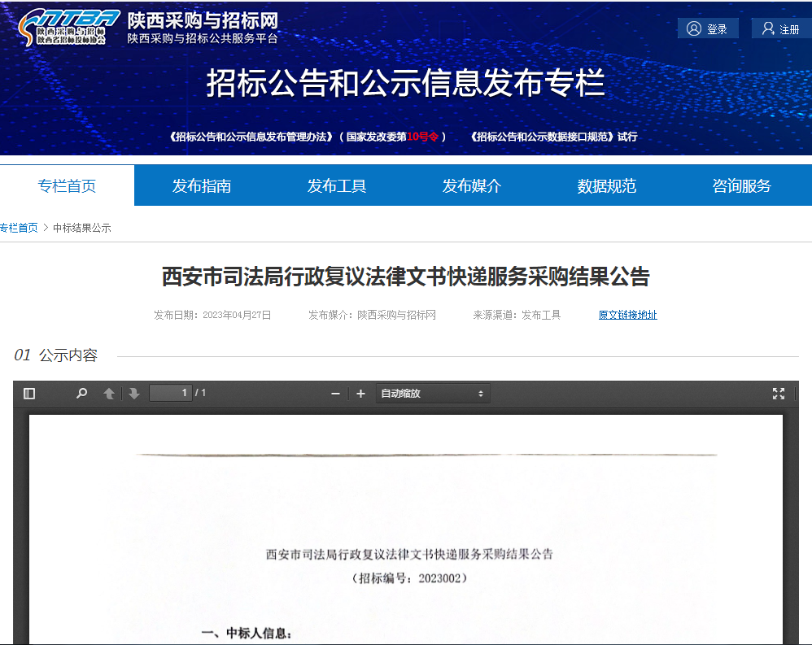Image resolution: width=812 pixels, height=645 pixels.
Task: Open the PDF find search tool
Action: [81, 394]
